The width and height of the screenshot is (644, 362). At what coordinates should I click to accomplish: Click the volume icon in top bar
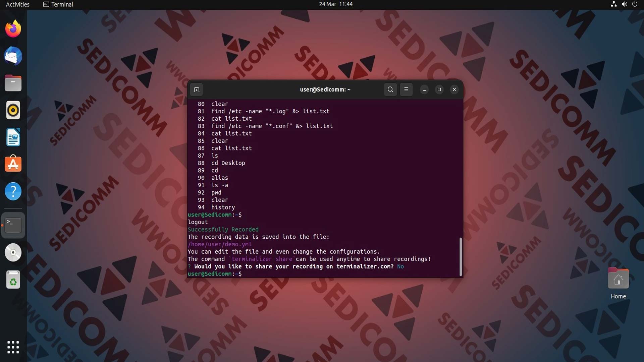coord(624,4)
